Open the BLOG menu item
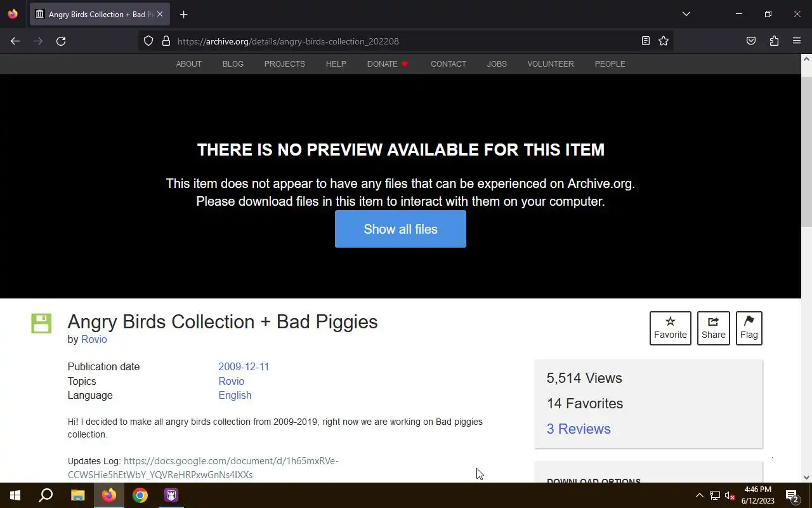 pyautogui.click(x=233, y=64)
